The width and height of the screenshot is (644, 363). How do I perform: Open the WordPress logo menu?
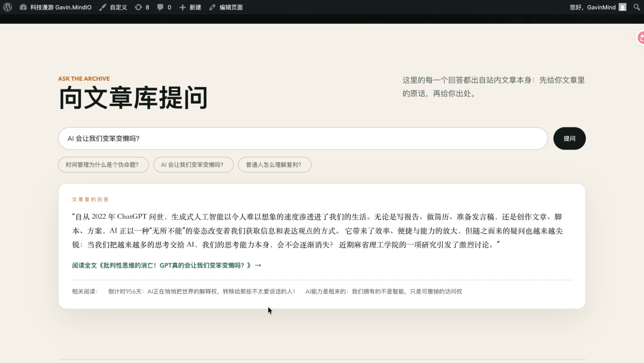pos(7,7)
